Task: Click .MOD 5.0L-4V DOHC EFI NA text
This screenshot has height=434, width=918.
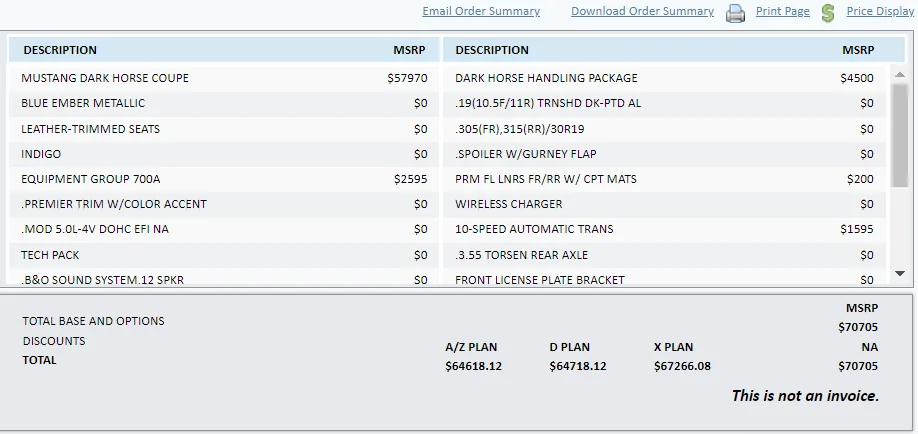Action: pos(95,229)
